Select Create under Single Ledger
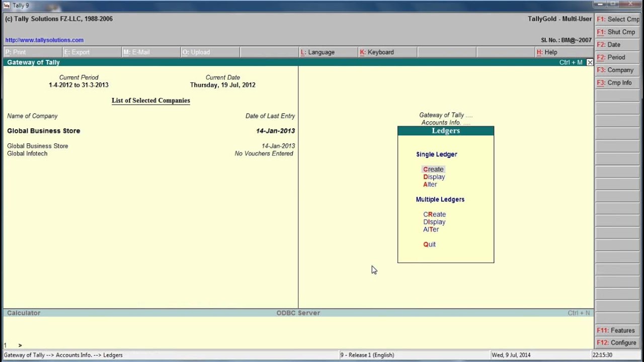This screenshot has width=644, height=362. 433,169
